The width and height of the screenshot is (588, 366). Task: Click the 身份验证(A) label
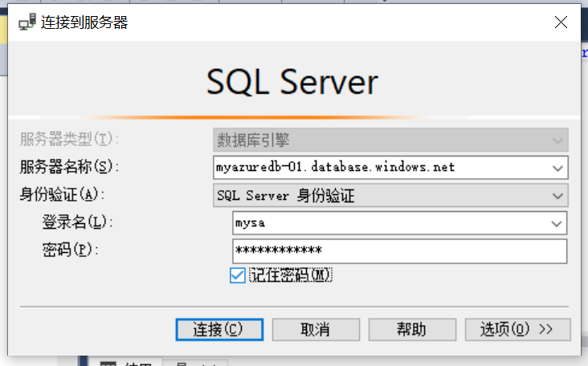62,194
